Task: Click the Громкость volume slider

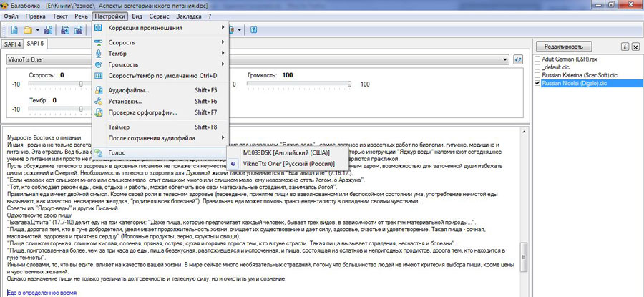Action: [x=301, y=84]
